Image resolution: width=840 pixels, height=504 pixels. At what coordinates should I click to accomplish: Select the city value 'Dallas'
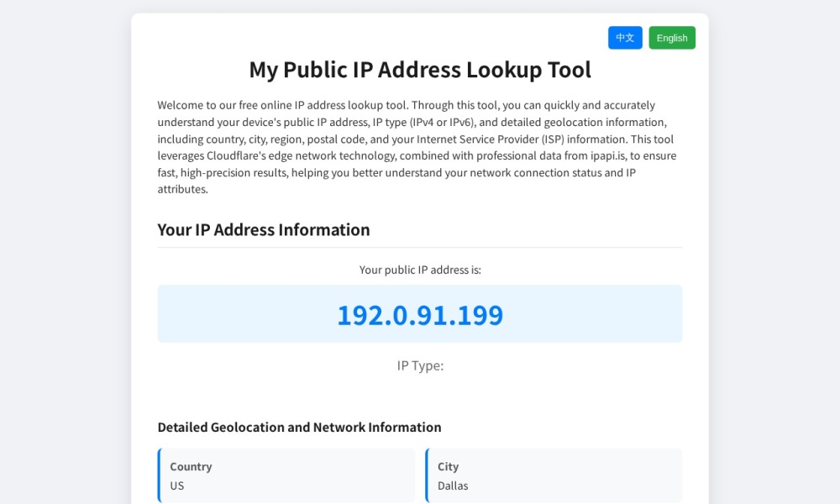[453, 486]
